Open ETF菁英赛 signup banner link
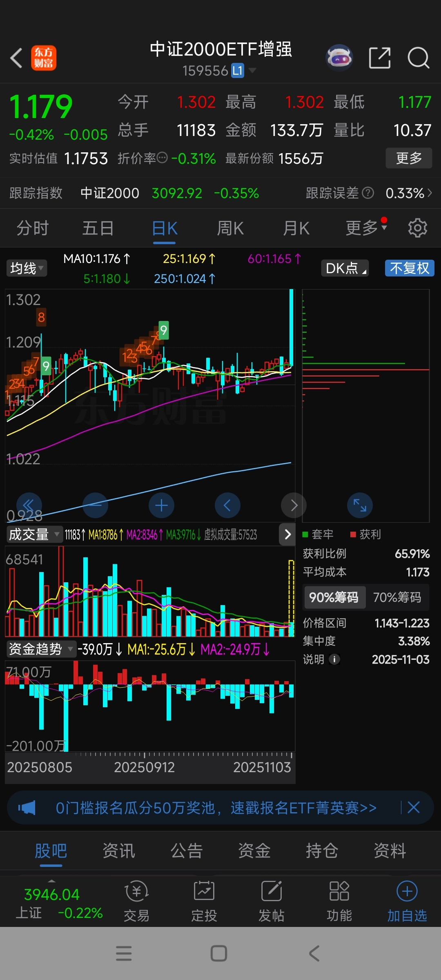Viewport: 441px width, 980px height. [x=216, y=807]
